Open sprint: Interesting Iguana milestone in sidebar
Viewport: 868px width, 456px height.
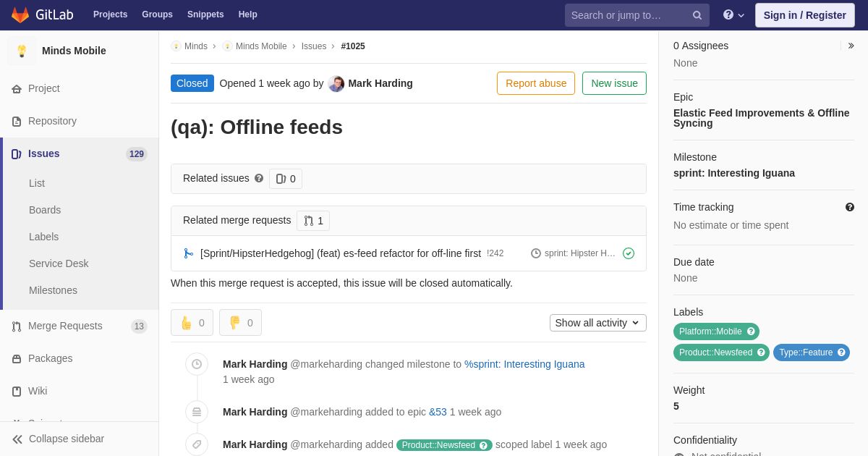coord(734,173)
